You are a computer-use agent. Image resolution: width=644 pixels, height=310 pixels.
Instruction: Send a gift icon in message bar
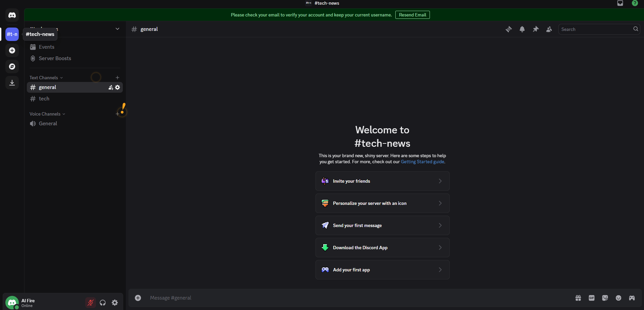[x=578, y=298]
